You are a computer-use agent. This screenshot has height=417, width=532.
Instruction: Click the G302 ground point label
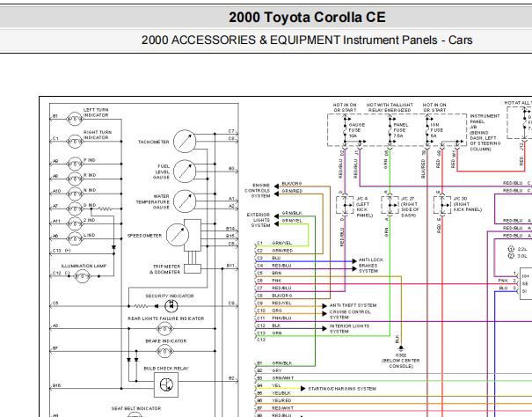click(x=401, y=355)
